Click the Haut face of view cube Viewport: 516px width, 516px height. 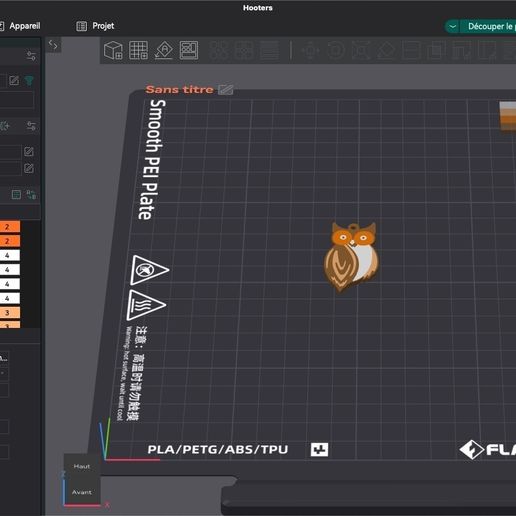(82, 466)
